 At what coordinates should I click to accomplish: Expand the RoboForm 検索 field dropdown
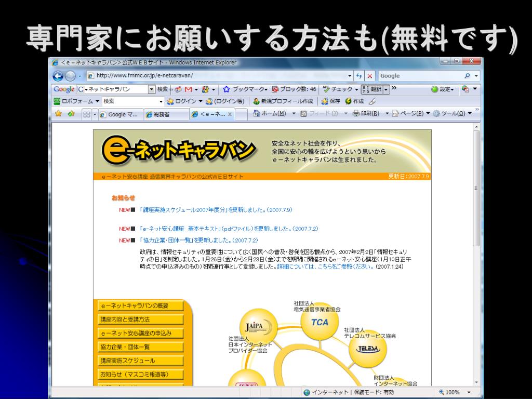[x=161, y=101]
